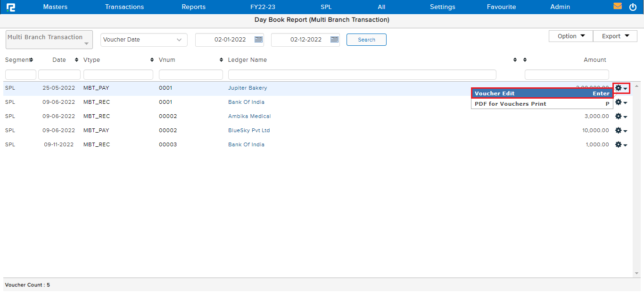Open the Export dropdown menu
Image resolution: width=644 pixels, height=295 pixels.
pos(615,36)
